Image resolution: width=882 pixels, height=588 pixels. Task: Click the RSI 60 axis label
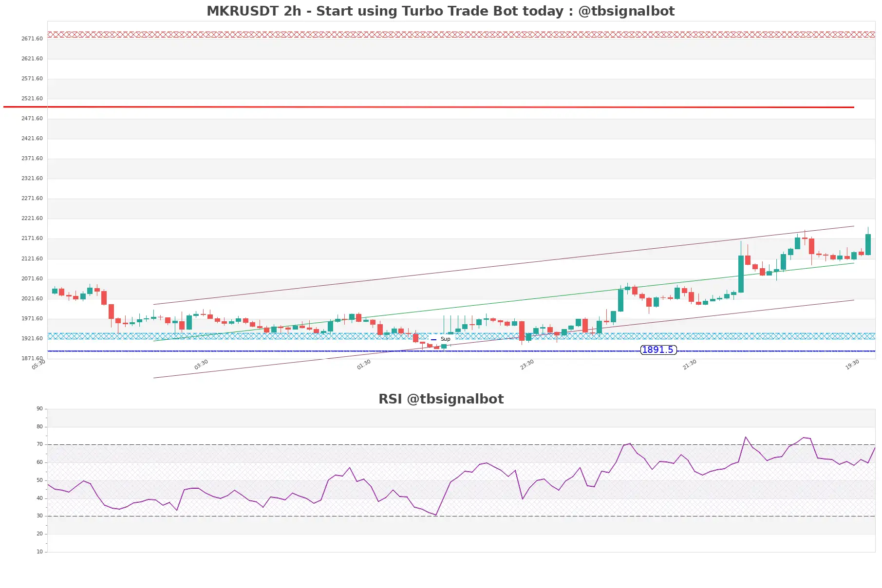click(x=39, y=462)
